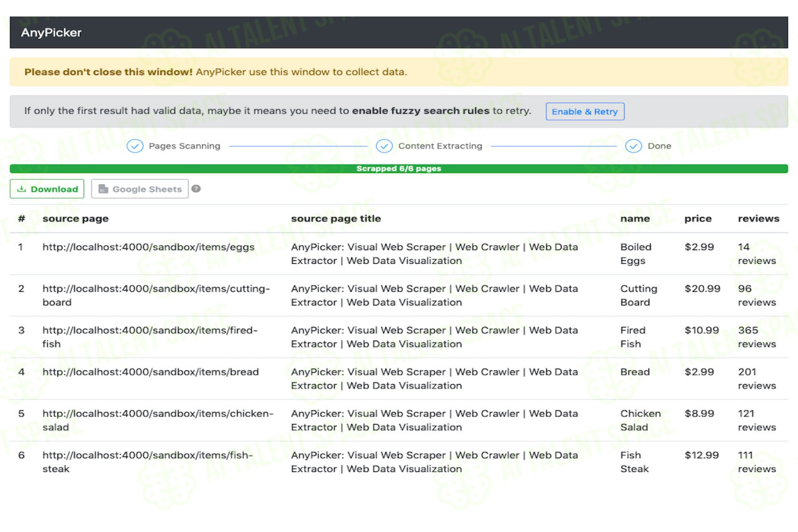Click the Cutting Board name cell
798x532 pixels.
[639, 295]
